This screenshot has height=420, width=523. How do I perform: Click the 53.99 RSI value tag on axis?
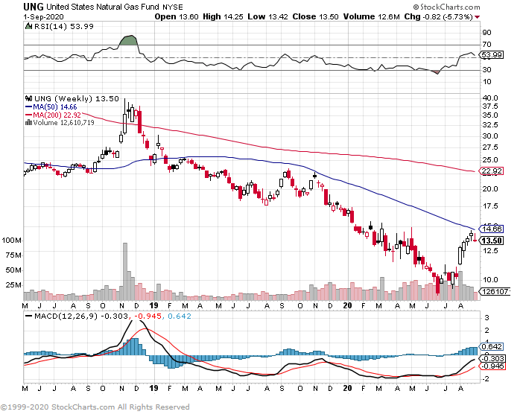(492, 54)
